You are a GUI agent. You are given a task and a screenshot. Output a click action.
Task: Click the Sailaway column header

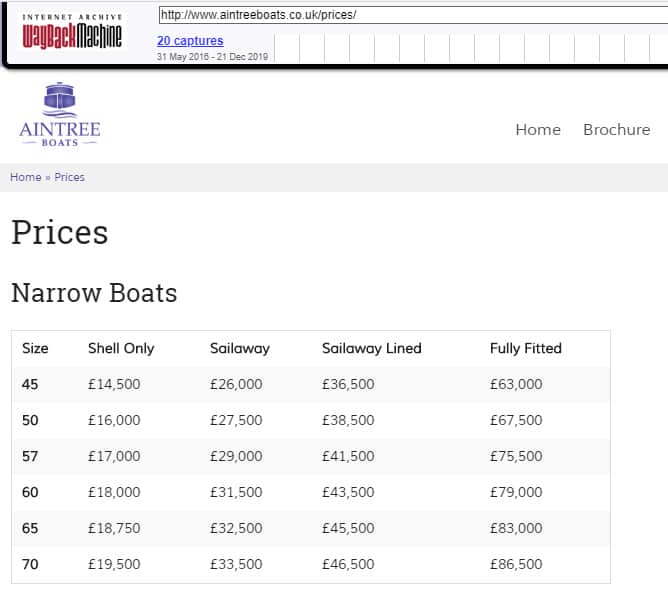(x=240, y=348)
